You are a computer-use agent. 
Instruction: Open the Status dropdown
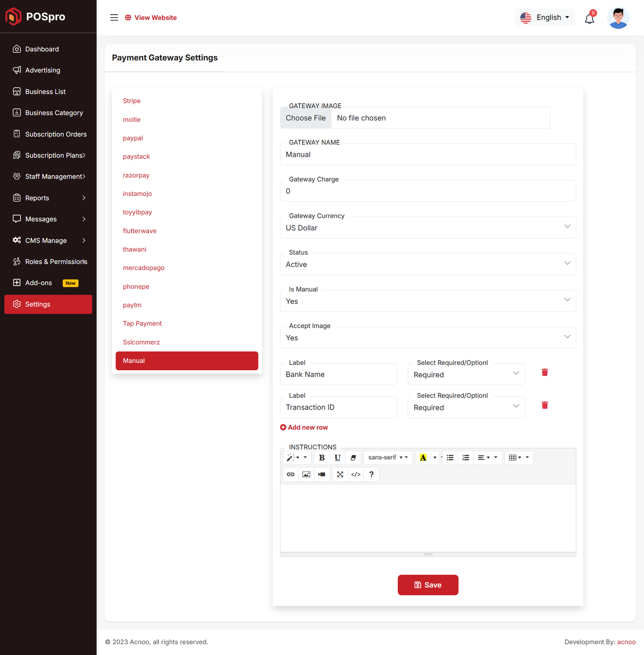tap(427, 264)
